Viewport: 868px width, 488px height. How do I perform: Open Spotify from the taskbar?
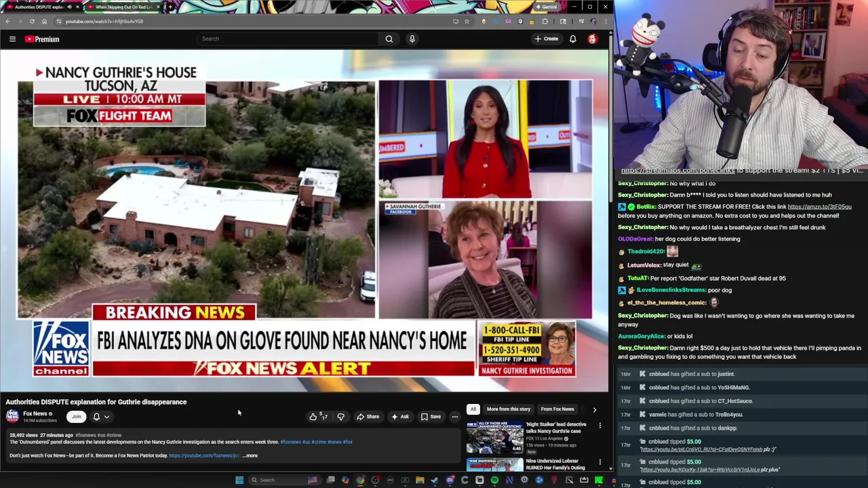tap(494, 480)
